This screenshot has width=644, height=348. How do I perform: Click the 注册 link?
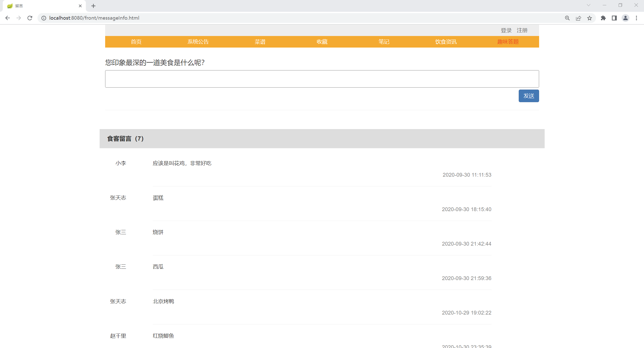coord(522,30)
